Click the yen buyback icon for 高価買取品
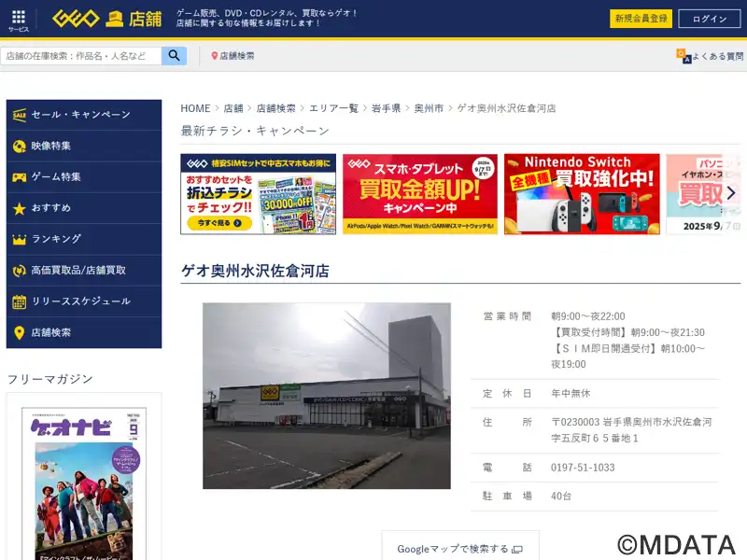Screen dimensions: 747x560 pyautogui.click(x=19, y=271)
